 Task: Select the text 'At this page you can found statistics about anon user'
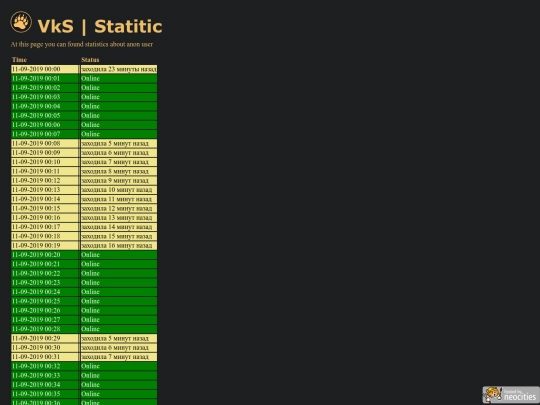(x=82, y=44)
